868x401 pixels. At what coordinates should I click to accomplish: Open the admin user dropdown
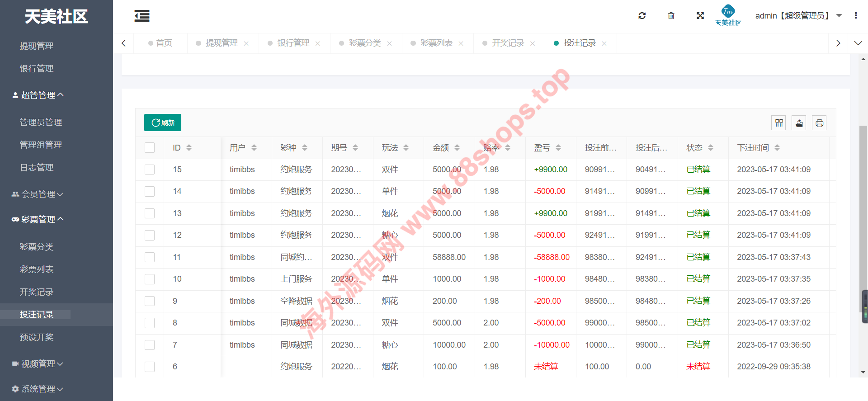(798, 16)
